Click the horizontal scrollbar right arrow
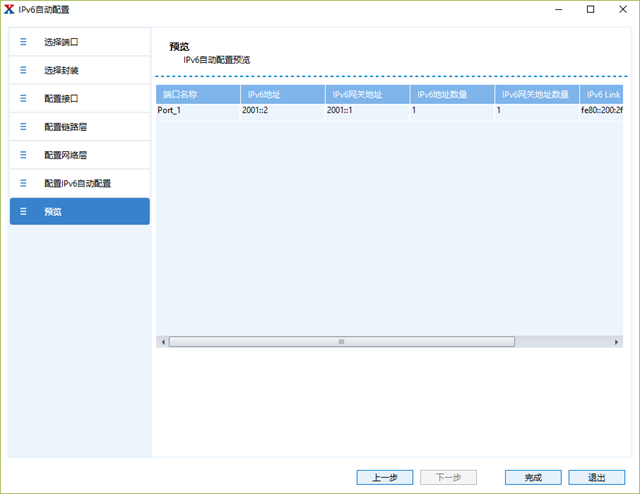The image size is (640, 494). pos(616,342)
